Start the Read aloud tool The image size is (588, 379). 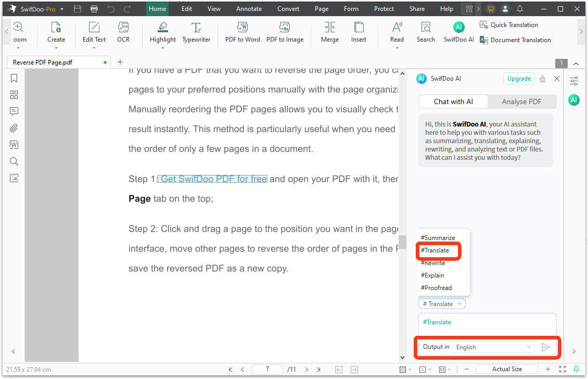(397, 34)
